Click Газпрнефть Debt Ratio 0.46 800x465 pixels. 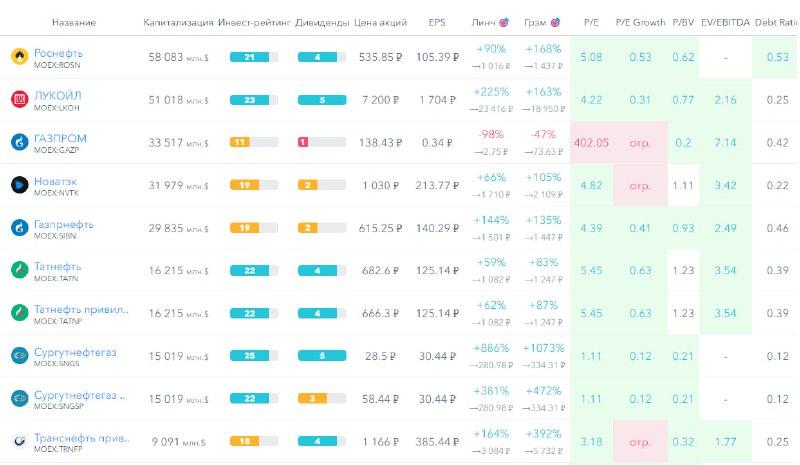click(x=778, y=228)
